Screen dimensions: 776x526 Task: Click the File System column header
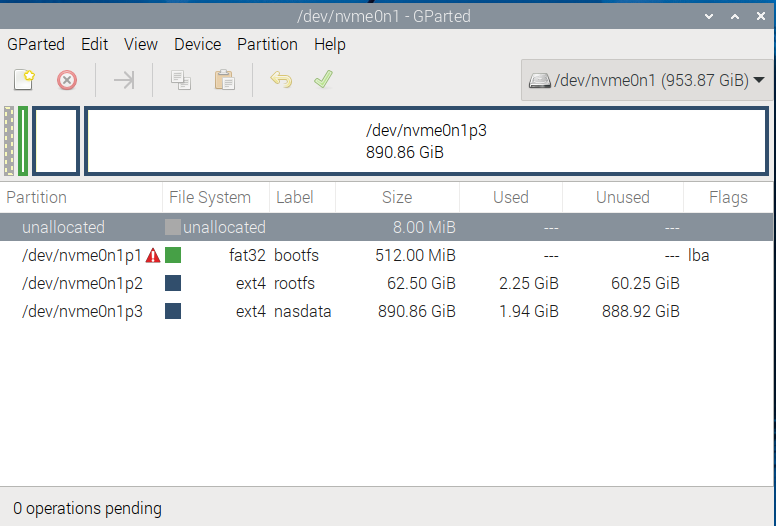[x=210, y=197]
